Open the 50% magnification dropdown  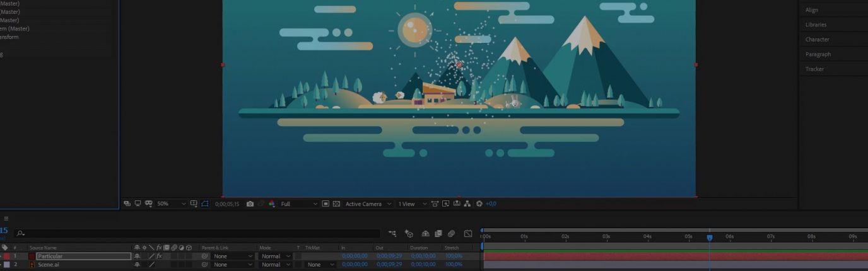pyautogui.click(x=170, y=204)
